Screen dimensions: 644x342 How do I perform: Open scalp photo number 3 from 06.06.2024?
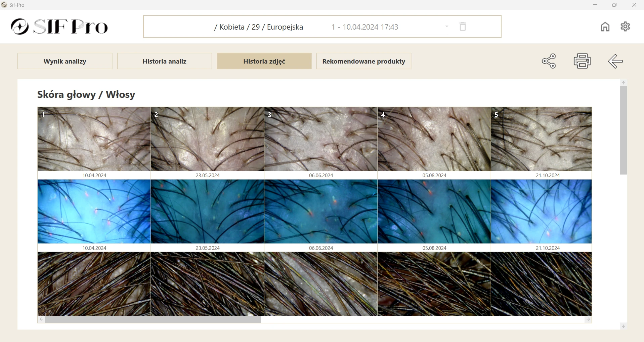click(x=321, y=139)
